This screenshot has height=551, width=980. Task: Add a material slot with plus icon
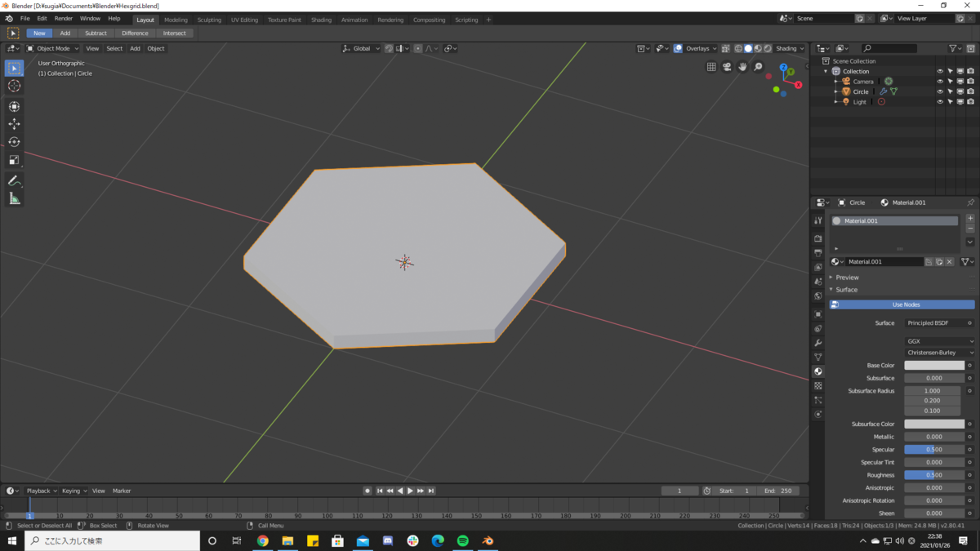click(970, 219)
